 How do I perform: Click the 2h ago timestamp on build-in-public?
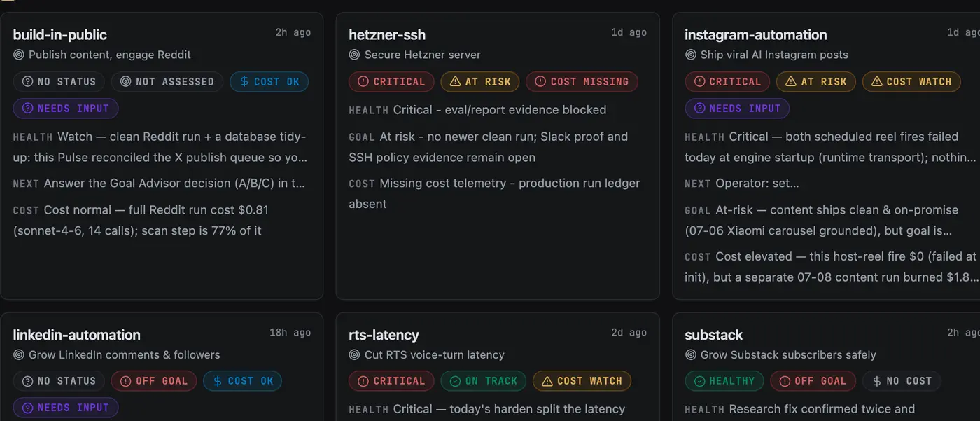pyautogui.click(x=293, y=32)
